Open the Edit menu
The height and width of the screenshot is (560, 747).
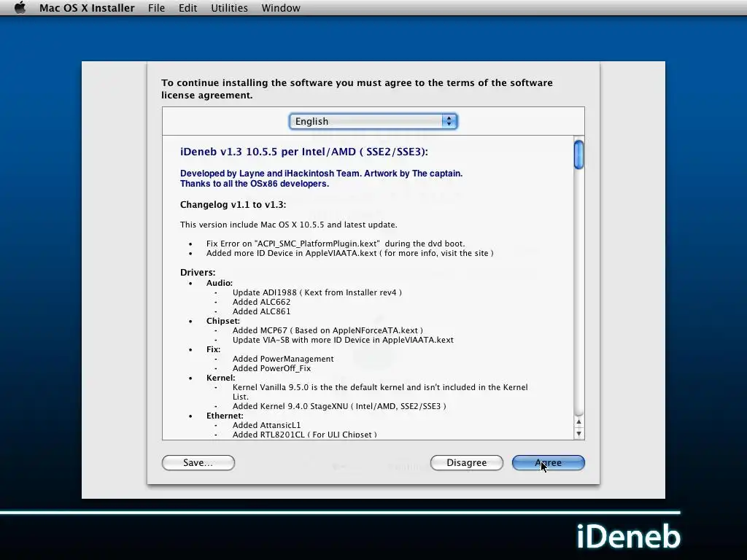(x=187, y=8)
